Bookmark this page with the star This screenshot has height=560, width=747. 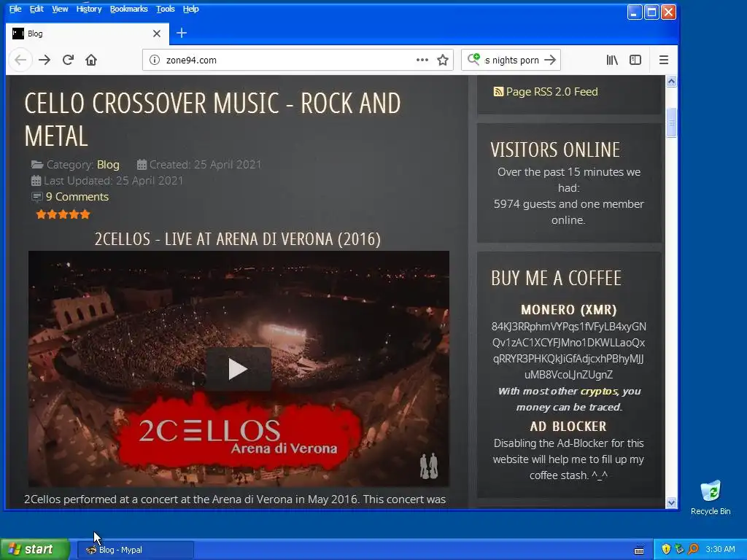click(x=443, y=60)
